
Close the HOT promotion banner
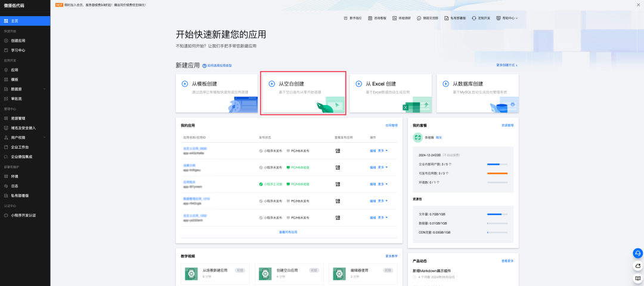(x=638, y=5)
